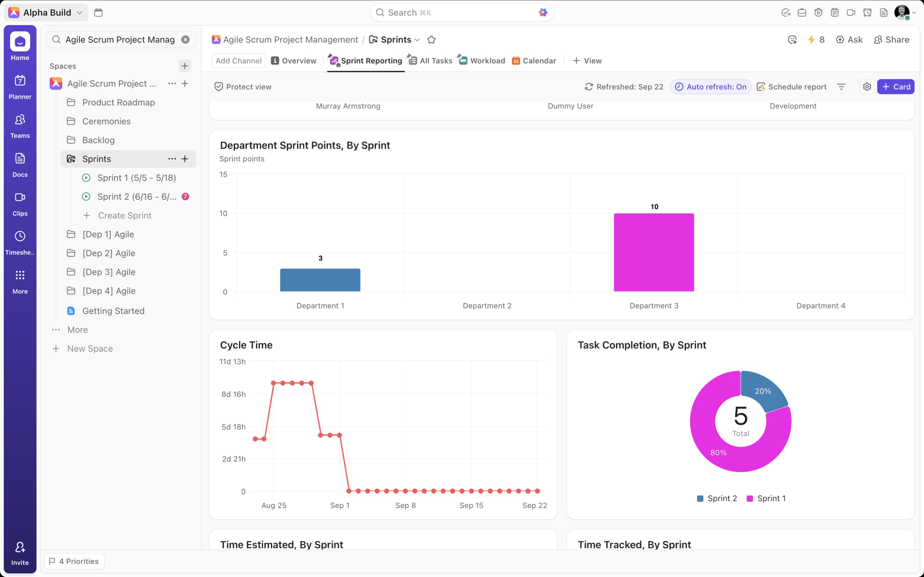Open the Sprints breadcrumb dropdown chevron
This screenshot has height=577, width=924.
pos(417,40)
